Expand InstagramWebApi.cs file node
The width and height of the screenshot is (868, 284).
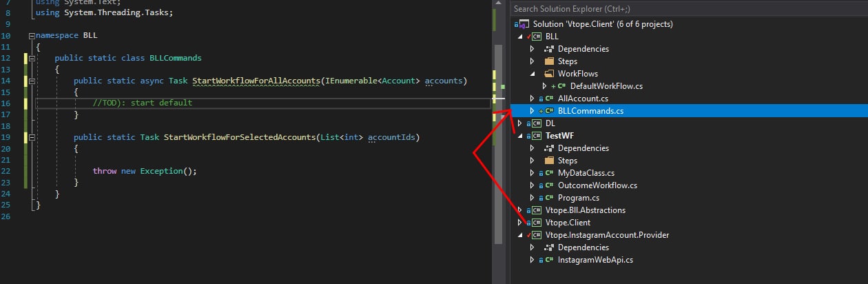pyautogui.click(x=532, y=260)
